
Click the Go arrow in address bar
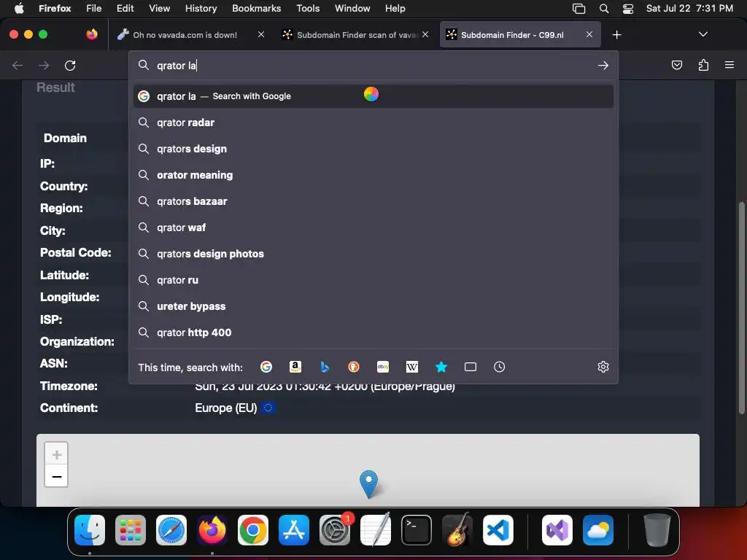point(603,65)
